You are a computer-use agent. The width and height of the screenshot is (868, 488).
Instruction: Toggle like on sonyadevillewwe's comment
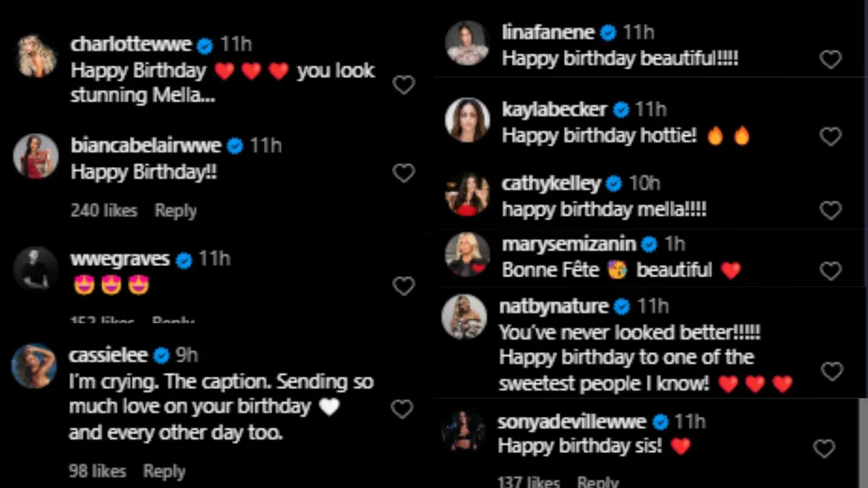[x=824, y=449]
